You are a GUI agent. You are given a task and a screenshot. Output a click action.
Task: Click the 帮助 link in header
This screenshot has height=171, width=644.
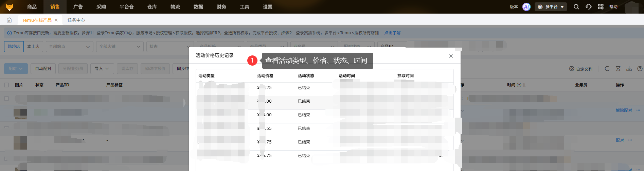[613, 7]
